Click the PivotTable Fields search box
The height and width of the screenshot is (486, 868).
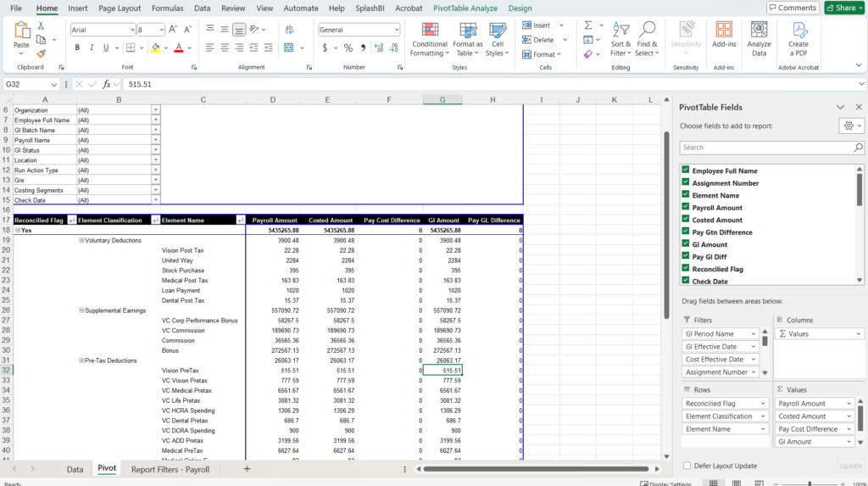(767, 148)
